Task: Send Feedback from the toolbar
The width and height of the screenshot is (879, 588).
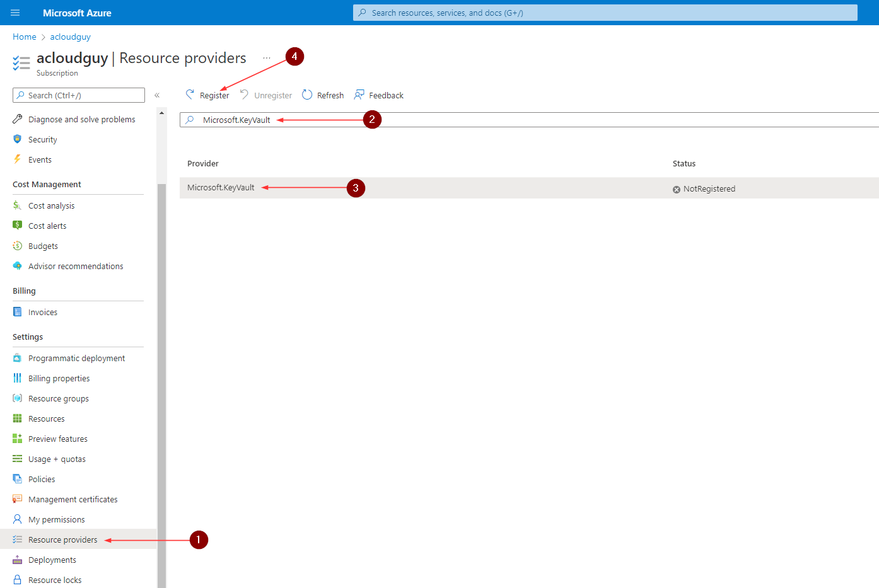Action: click(385, 95)
